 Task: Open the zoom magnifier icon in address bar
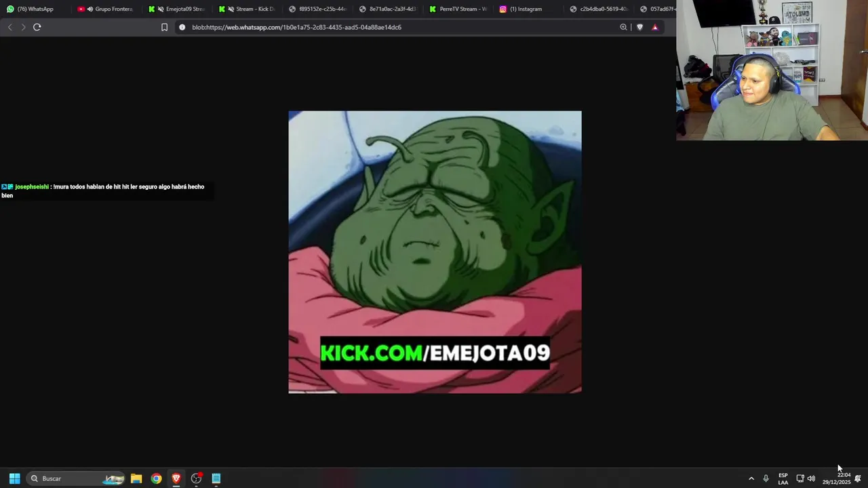tap(623, 27)
